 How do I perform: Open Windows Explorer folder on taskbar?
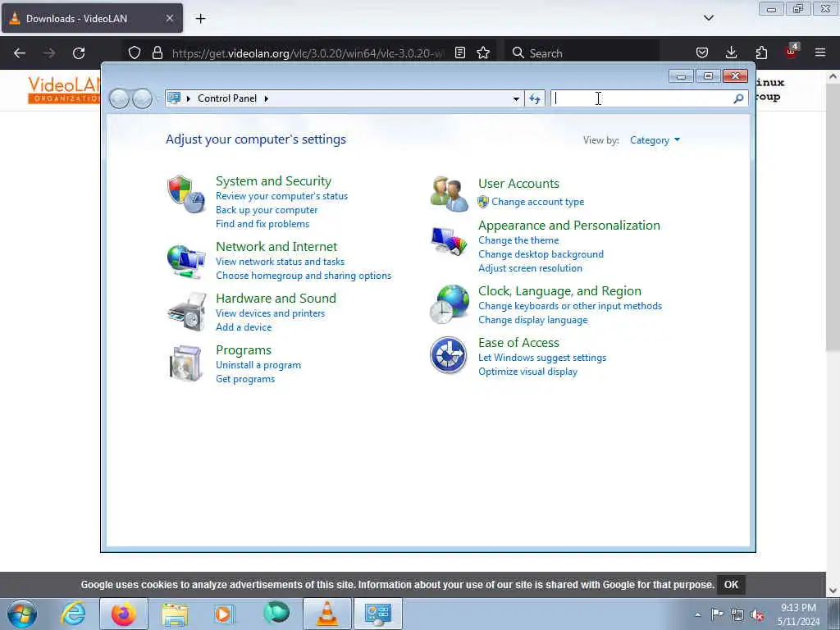click(x=175, y=614)
